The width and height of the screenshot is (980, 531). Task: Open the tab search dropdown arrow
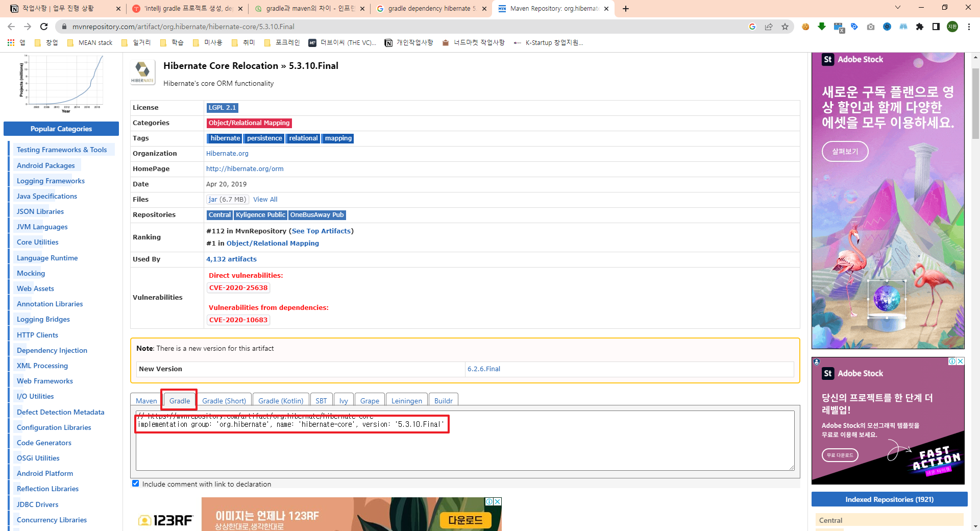898,8
